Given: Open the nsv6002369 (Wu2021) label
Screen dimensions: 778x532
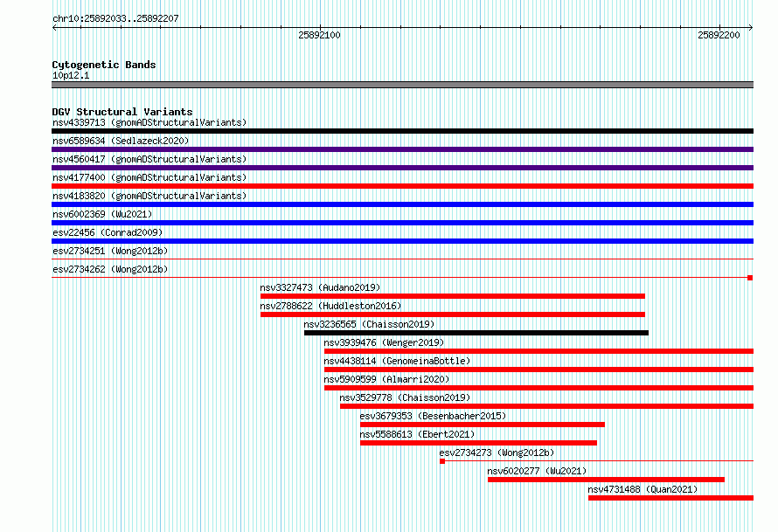Looking at the screenshot, I should pos(102,214).
